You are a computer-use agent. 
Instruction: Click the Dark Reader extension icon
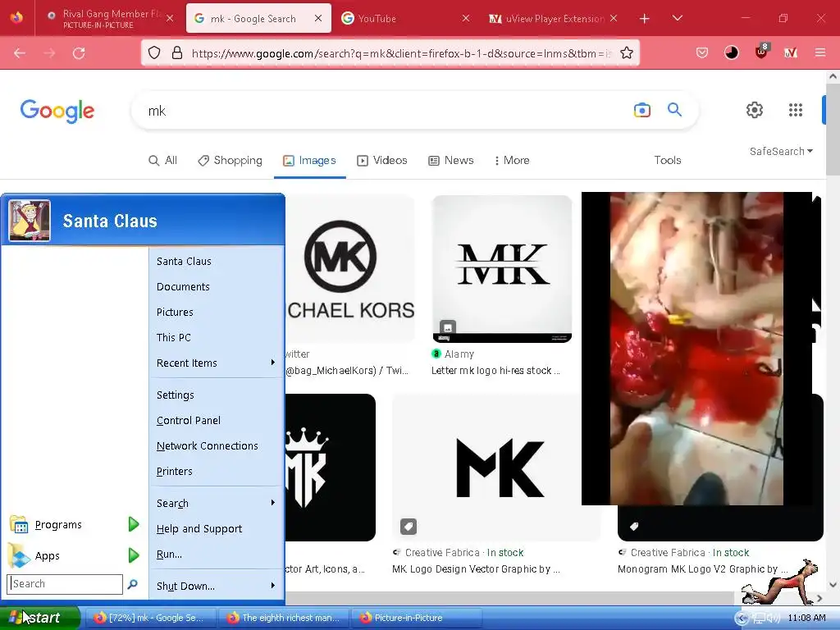(x=731, y=52)
